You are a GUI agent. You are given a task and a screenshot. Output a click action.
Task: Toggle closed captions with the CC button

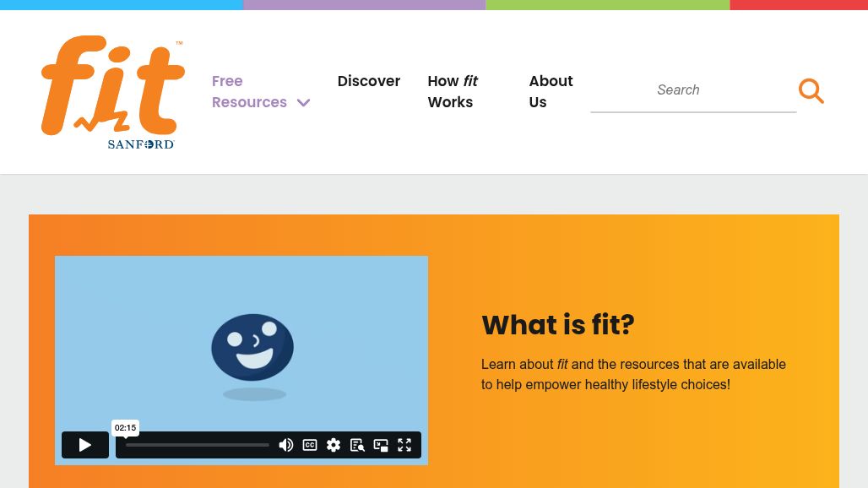(310, 445)
